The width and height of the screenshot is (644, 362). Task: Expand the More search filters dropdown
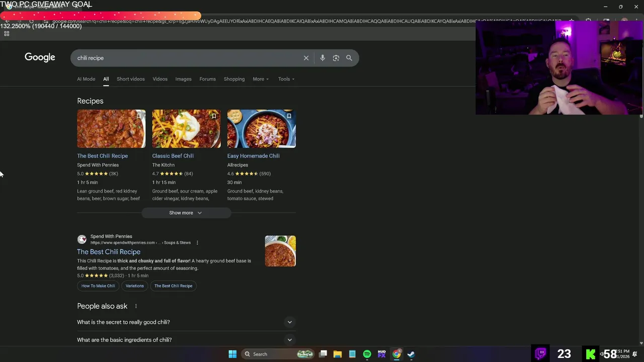coord(261,79)
